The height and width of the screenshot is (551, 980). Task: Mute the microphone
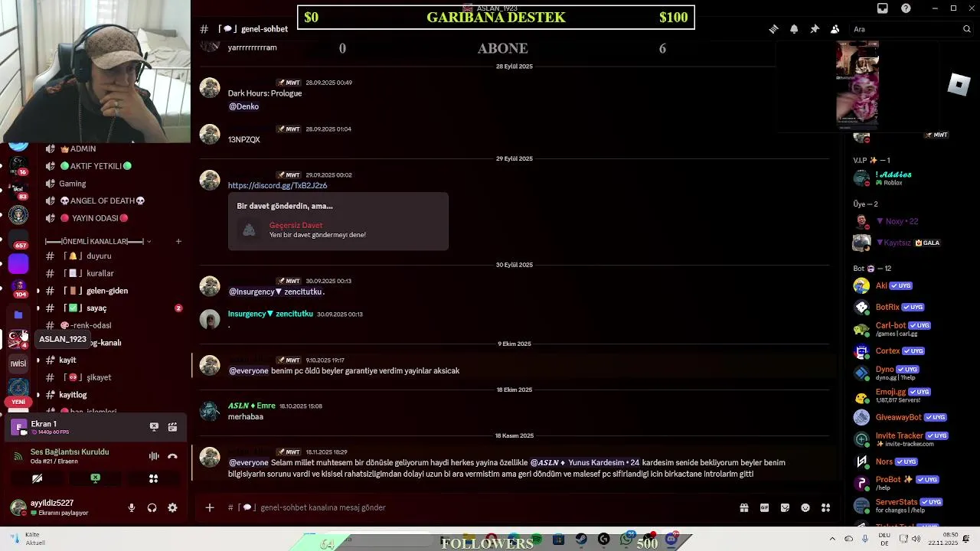132,507
